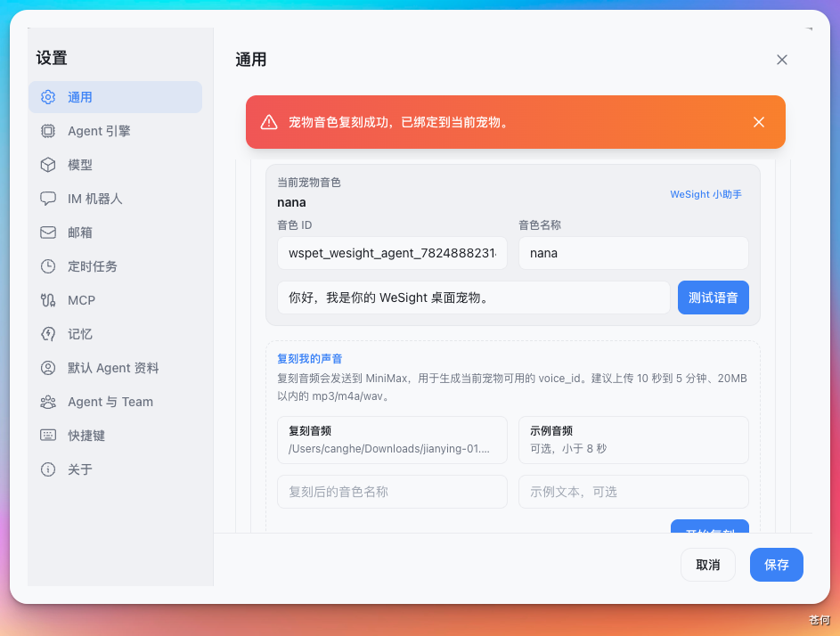This screenshot has height=636, width=840.
Task: Click the cube icon beside 模型
Action: tap(48, 165)
